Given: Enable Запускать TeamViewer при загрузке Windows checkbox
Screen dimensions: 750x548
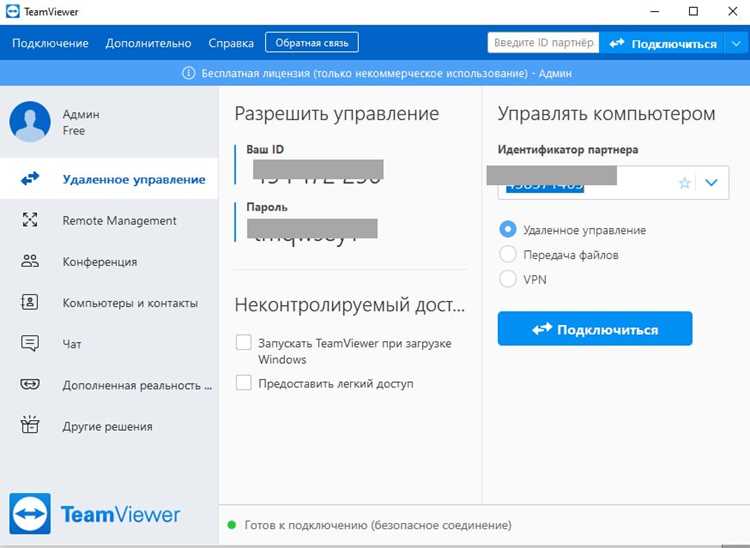Looking at the screenshot, I should pos(243,342).
